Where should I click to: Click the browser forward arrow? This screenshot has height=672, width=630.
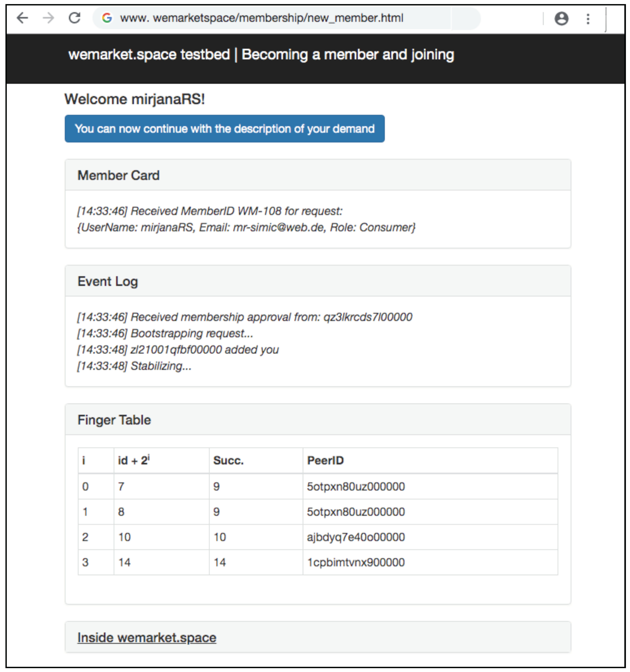pos(48,18)
